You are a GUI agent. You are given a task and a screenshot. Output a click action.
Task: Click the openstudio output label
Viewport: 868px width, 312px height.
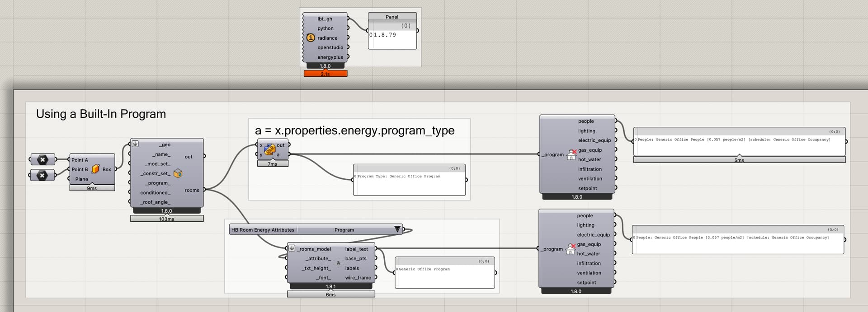pos(330,47)
